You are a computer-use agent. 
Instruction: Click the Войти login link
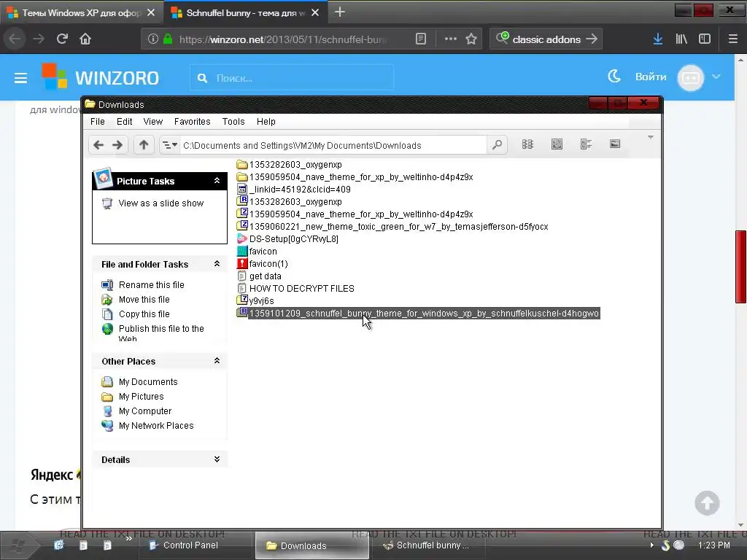(x=651, y=77)
